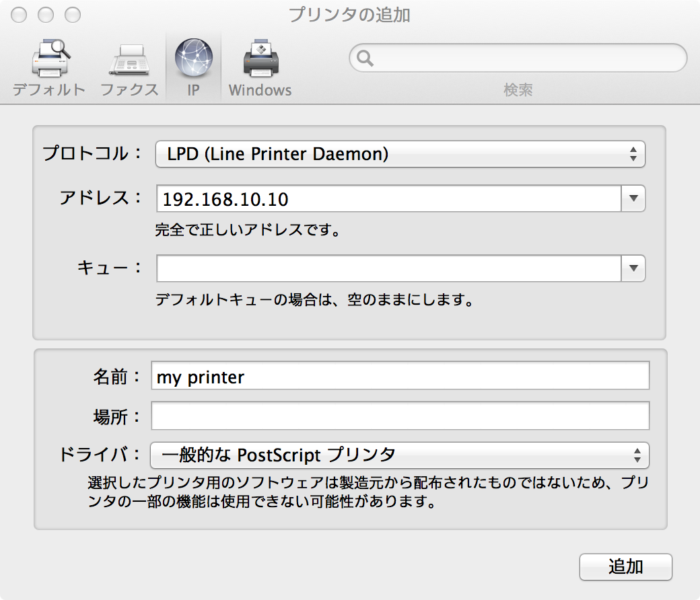
Task: Click the empty キュー text field
Action: click(x=388, y=268)
